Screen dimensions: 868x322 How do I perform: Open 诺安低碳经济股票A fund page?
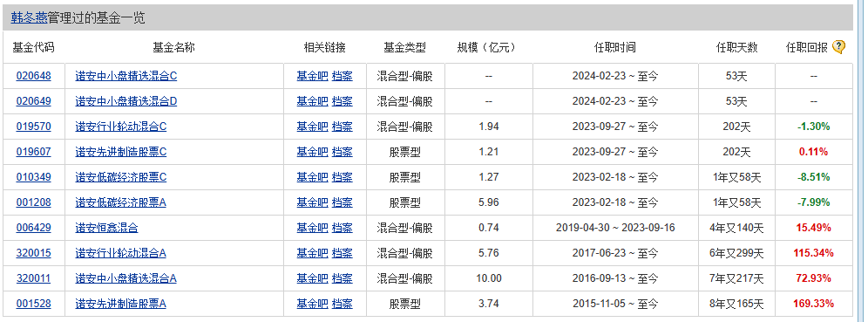[120, 202]
